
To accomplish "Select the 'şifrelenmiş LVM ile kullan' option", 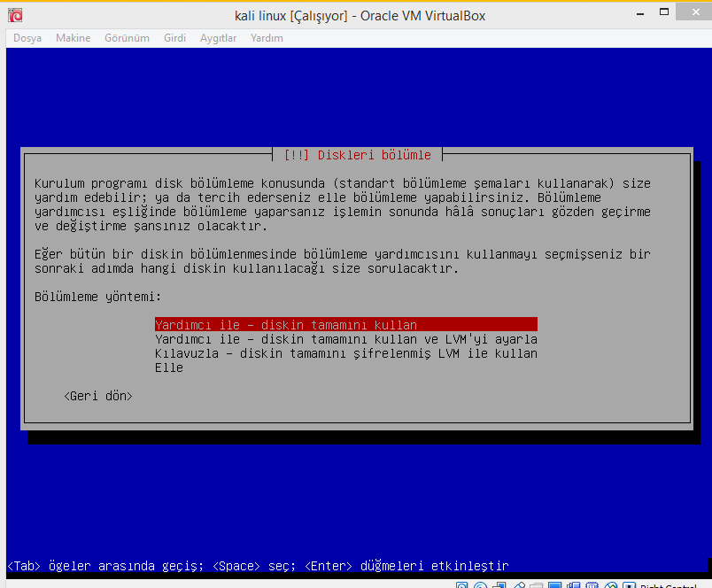I will click(345, 353).
